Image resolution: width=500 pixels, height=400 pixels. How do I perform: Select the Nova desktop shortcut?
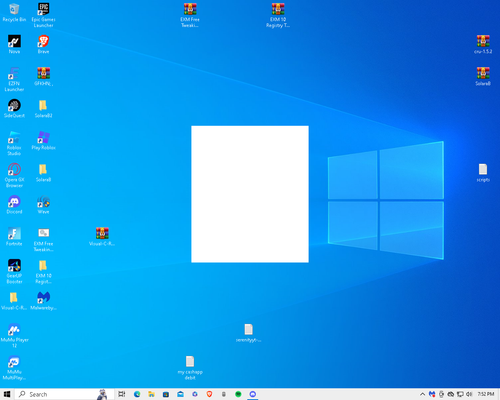pos(14,44)
